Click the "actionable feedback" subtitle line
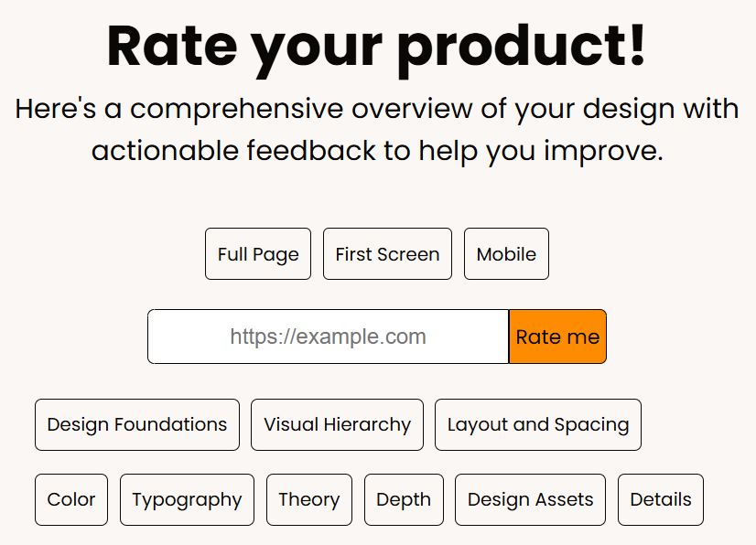Screen dimensions: 756x545 [377, 150]
